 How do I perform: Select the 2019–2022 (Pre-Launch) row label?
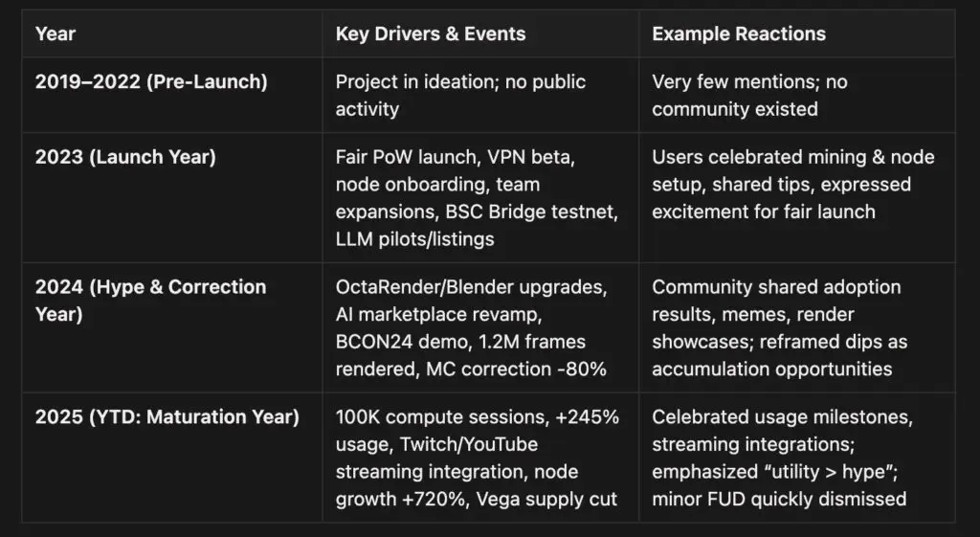tap(151, 82)
